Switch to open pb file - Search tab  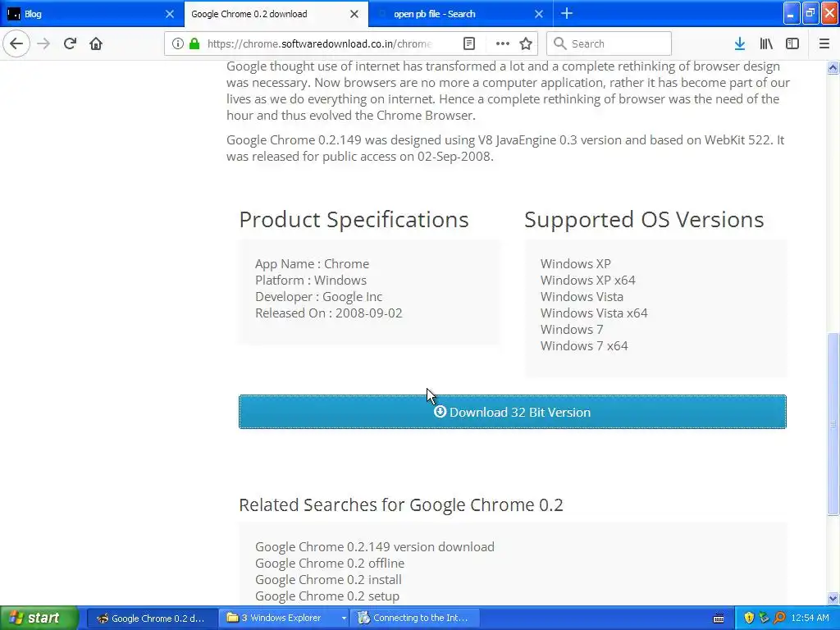tap(461, 14)
